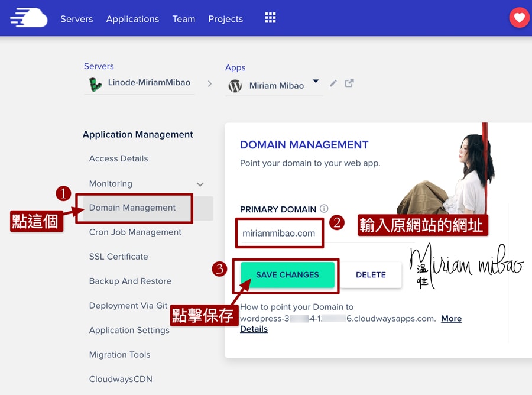
Task: Open Projects in top navigation
Action: [226, 19]
